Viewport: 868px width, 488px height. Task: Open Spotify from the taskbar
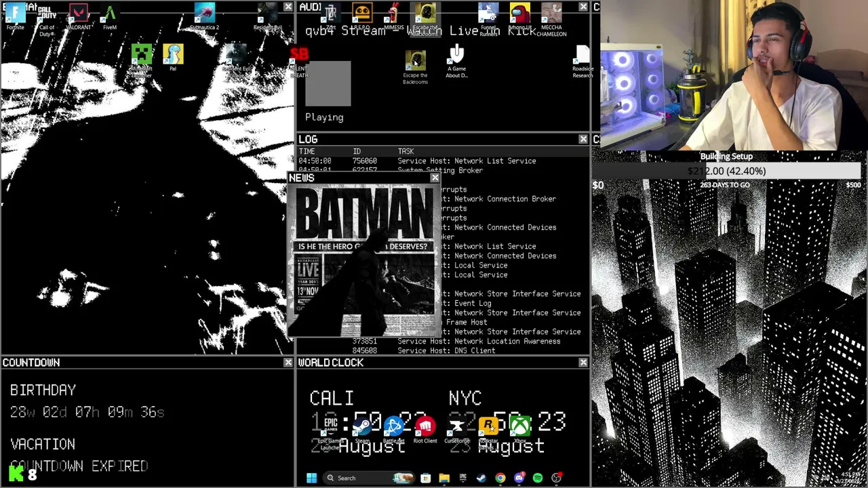(x=538, y=478)
